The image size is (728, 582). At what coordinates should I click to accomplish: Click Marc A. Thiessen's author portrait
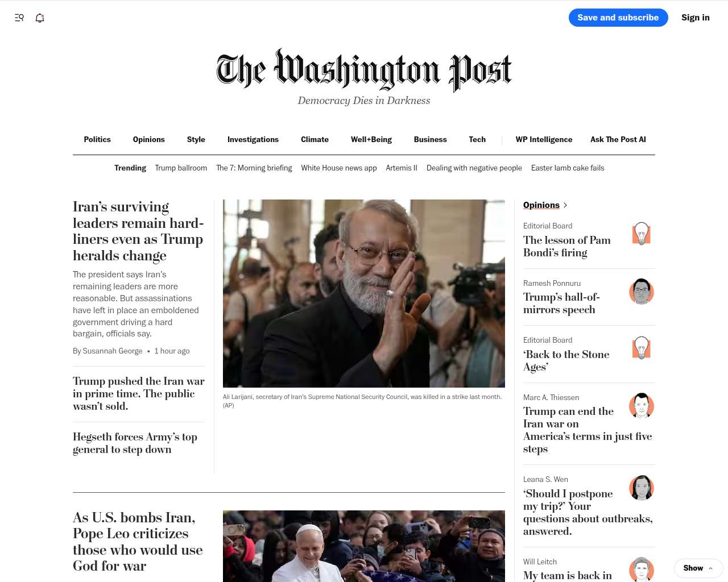pyautogui.click(x=642, y=405)
